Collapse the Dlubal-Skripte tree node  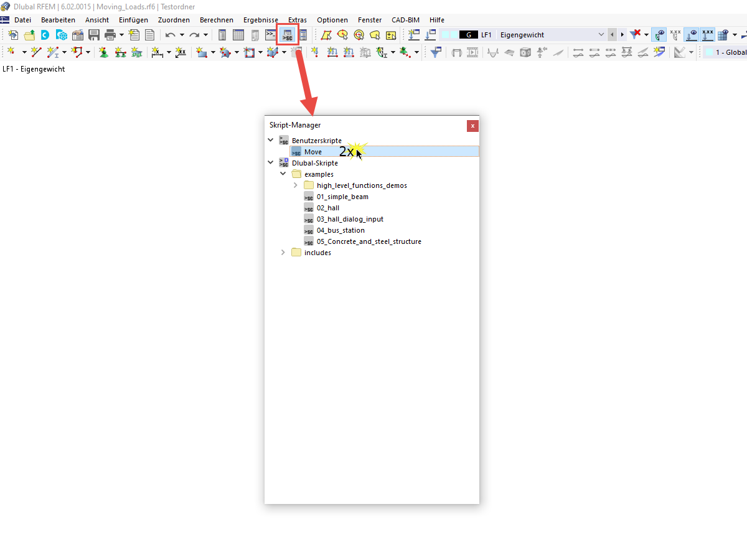click(x=270, y=162)
